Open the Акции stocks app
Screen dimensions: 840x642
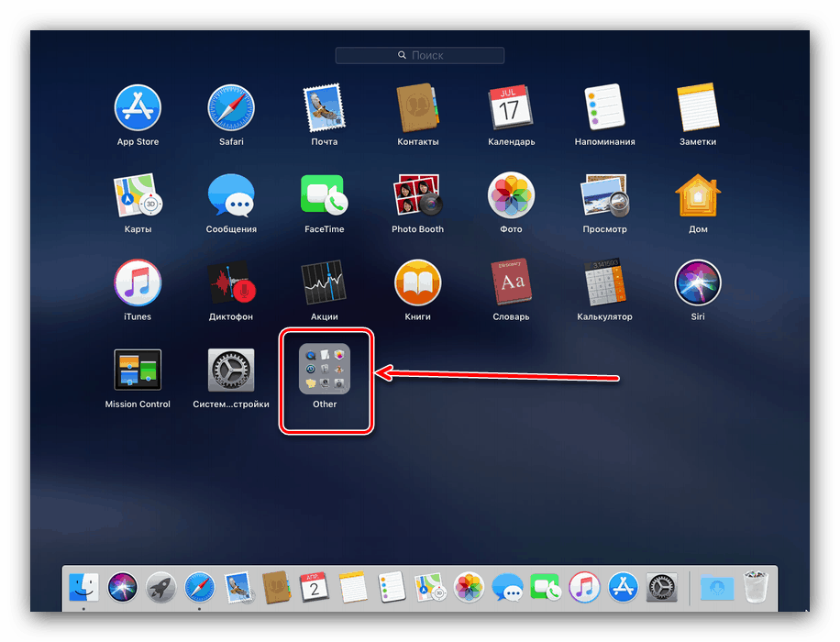coord(324,282)
